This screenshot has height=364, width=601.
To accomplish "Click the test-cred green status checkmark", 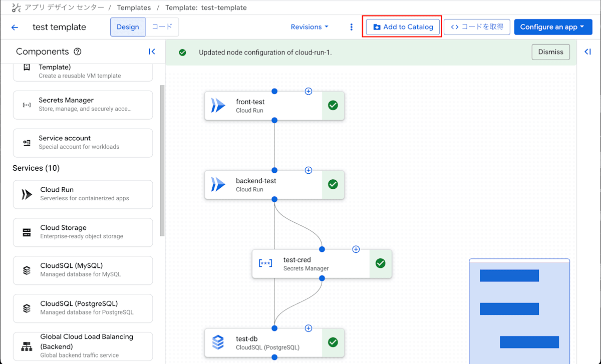I will (380, 263).
